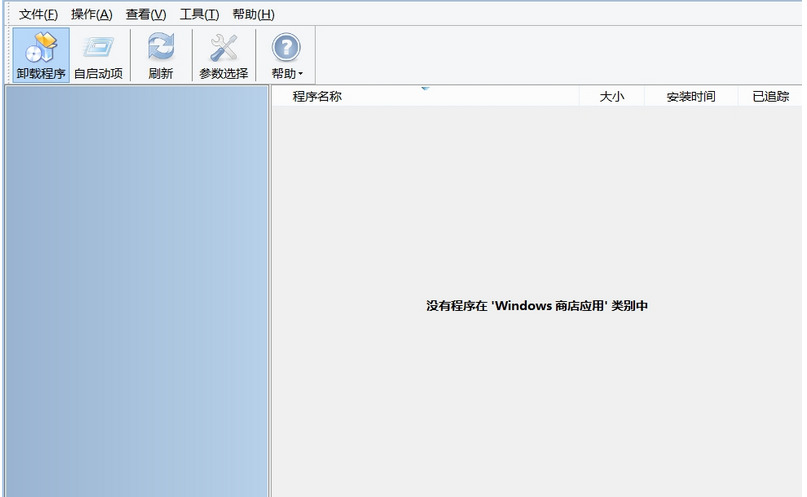Sort list by 大小 column header
The image size is (807, 497).
(611, 96)
